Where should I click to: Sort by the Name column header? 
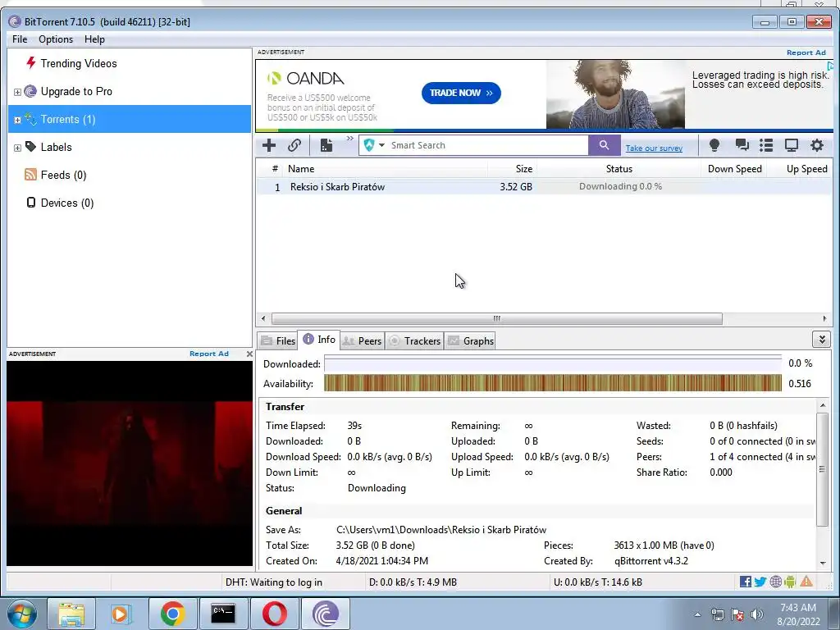(386, 169)
